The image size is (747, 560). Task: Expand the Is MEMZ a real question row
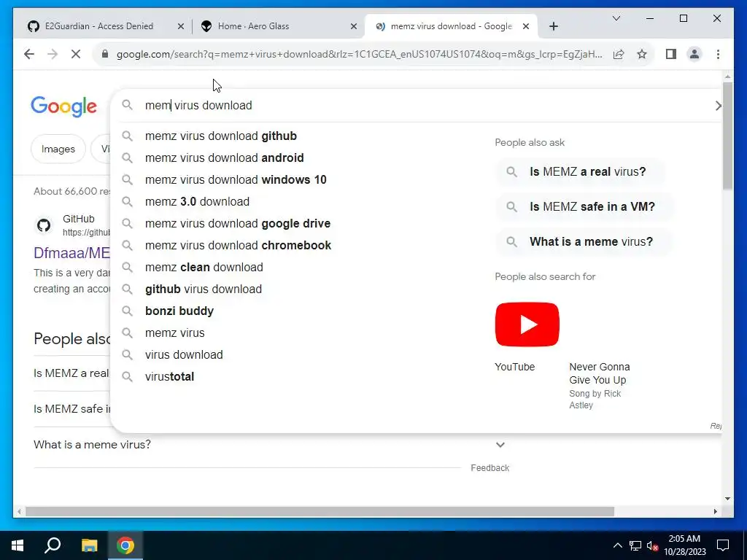[x=71, y=374]
